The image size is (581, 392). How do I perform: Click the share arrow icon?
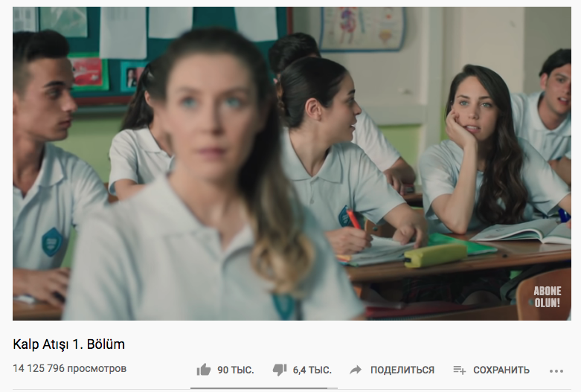click(356, 370)
